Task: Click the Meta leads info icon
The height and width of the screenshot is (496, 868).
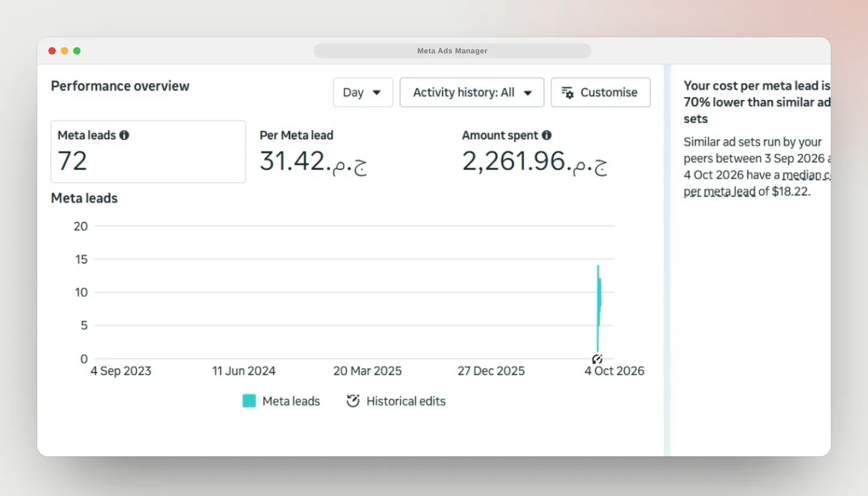Action: [x=124, y=135]
